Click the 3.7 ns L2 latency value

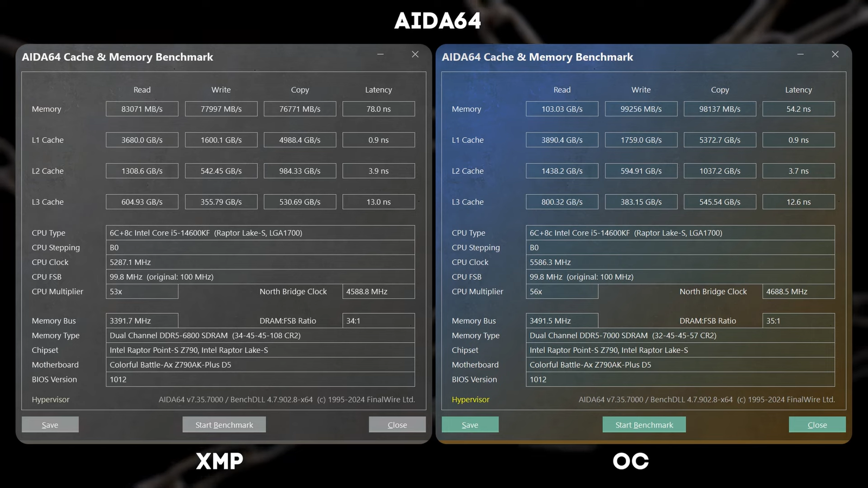(x=799, y=171)
